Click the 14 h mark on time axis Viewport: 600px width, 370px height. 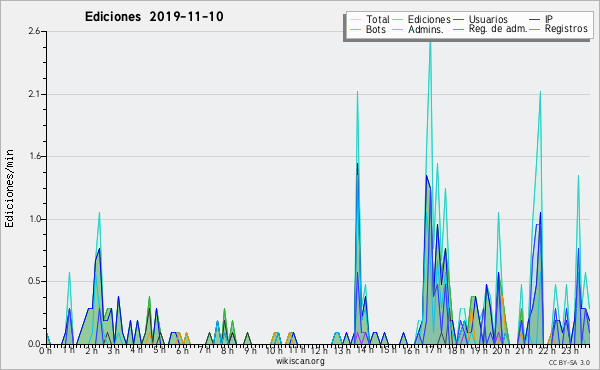coord(365,350)
